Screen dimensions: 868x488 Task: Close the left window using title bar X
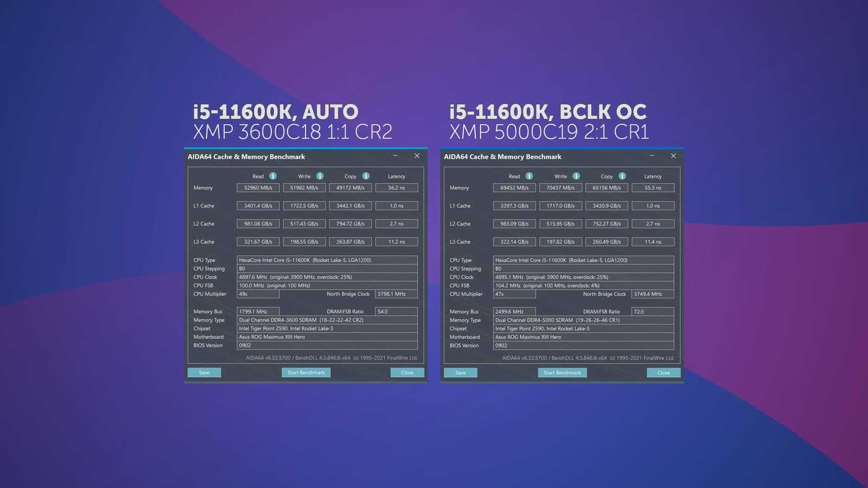coord(417,156)
